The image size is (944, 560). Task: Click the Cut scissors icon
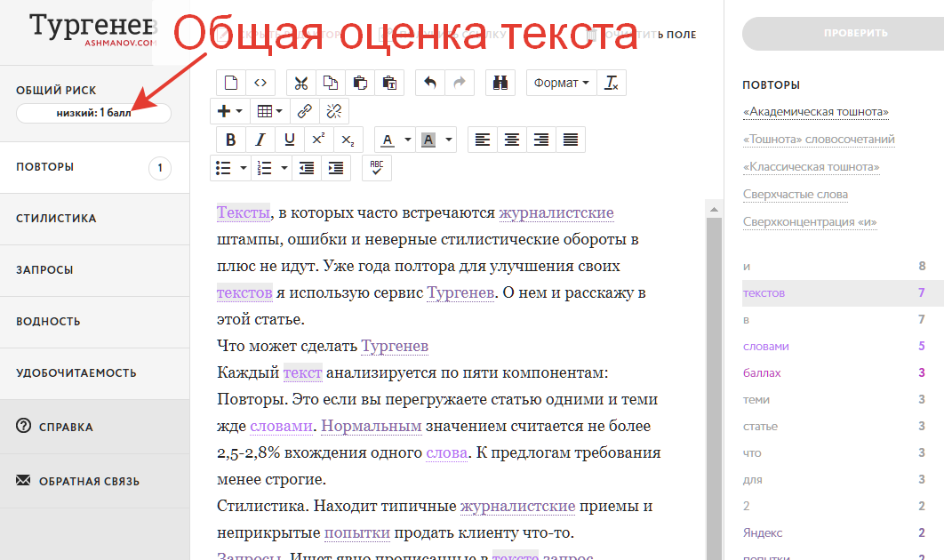pos(301,83)
